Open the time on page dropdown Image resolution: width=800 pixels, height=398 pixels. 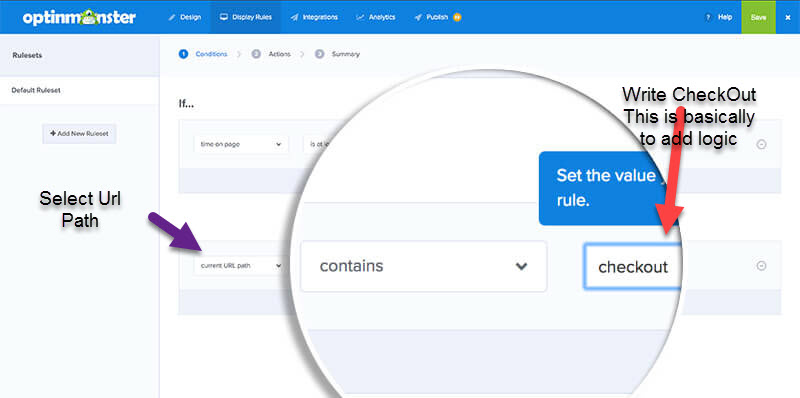241,144
